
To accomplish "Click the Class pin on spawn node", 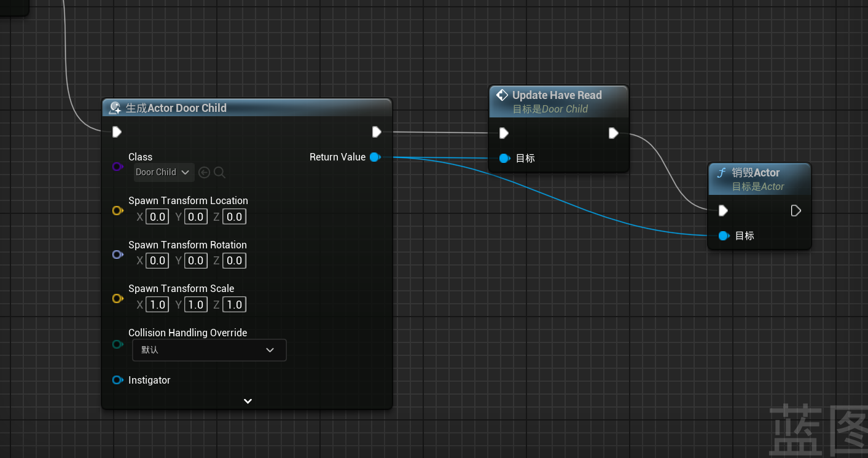I will tap(117, 167).
